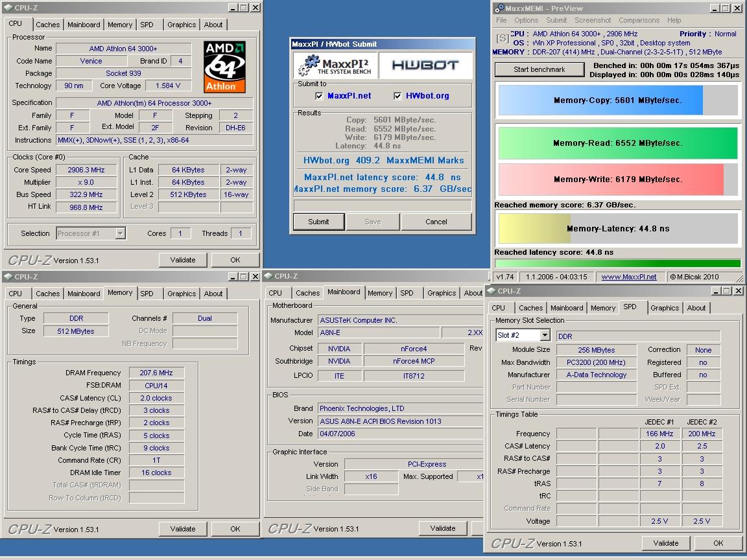This screenshot has height=560, width=747.
Task: Open the Processor #1 selection dropdown
Action: pyautogui.click(x=121, y=233)
